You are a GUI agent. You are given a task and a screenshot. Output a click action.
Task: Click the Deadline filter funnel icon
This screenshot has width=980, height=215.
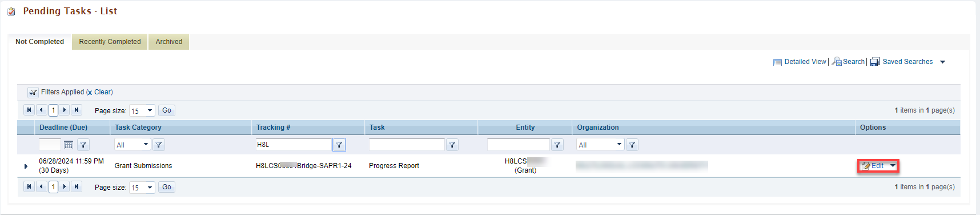[83, 145]
